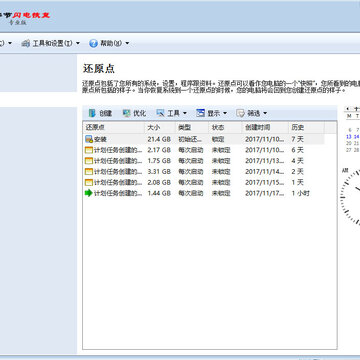Click the snapshot icon of the 3.31 GB row
The image size is (360, 360).
(x=89, y=172)
